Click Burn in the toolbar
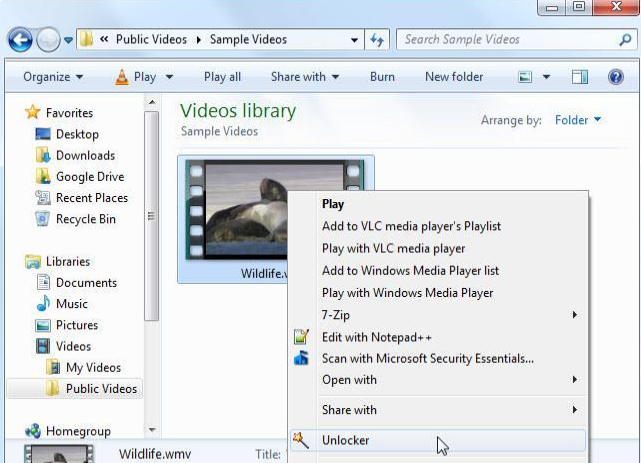 tap(382, 77)
